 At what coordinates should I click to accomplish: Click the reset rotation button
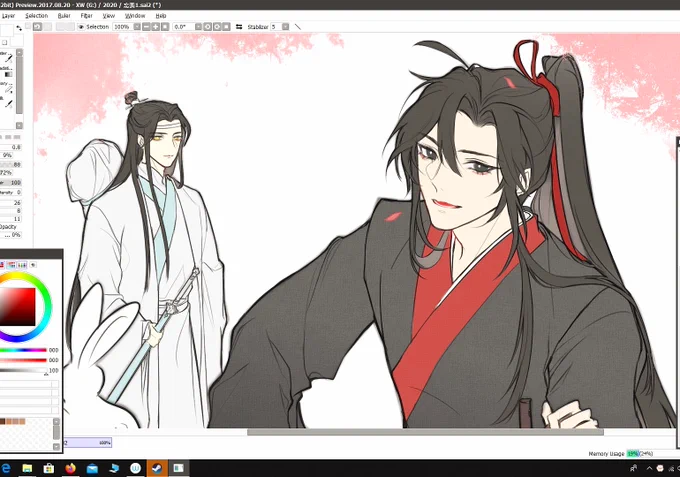(x=226, y=27)
